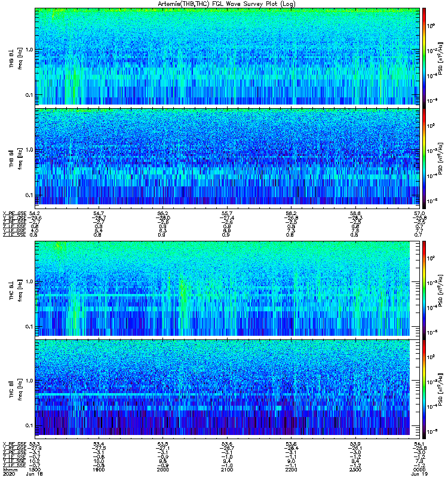Click the PSD color bar beside the THB B-parallel panel
This screenshot has width=448, height=478.
[424, 158]
